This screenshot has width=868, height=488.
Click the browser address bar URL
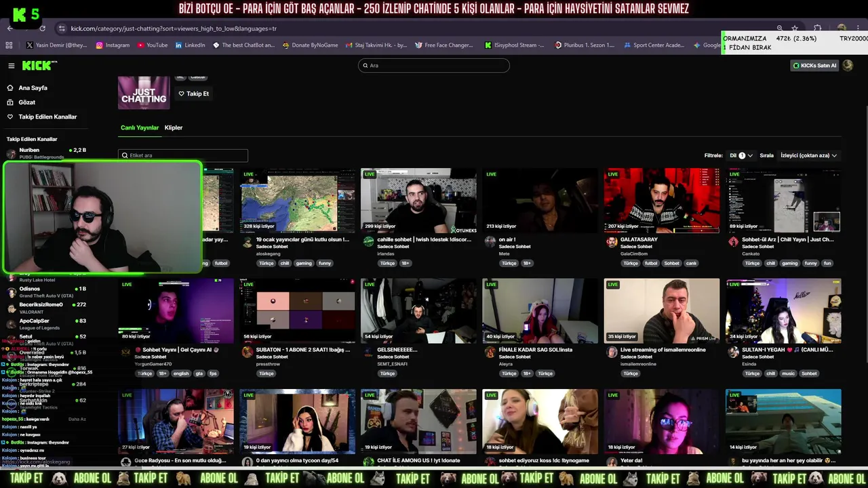click(x=174, y=28)
